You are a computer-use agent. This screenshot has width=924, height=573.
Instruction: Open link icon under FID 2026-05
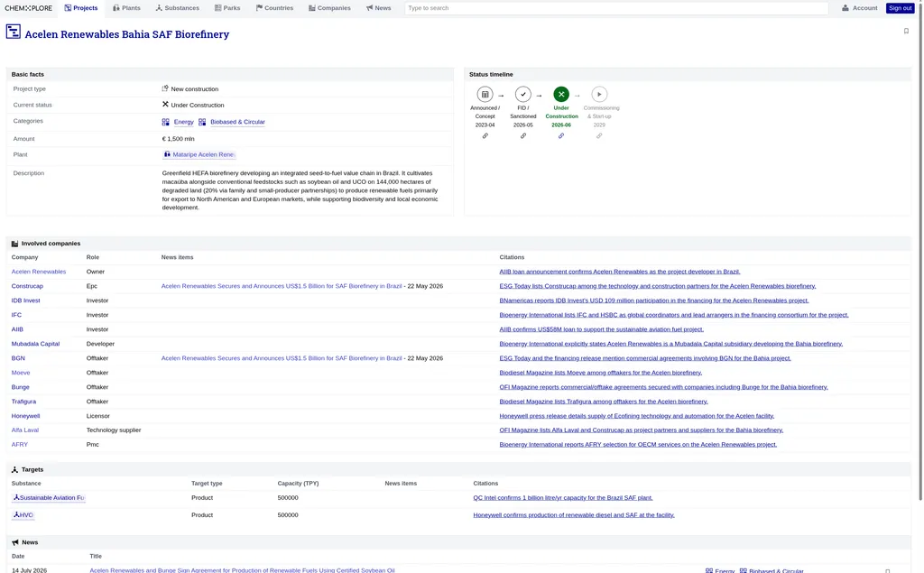coord(522,135)
